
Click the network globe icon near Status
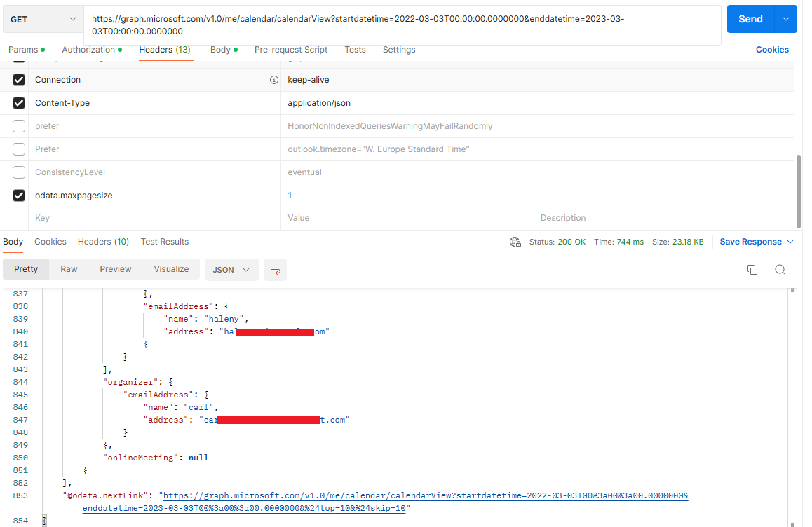coord(515,242)
